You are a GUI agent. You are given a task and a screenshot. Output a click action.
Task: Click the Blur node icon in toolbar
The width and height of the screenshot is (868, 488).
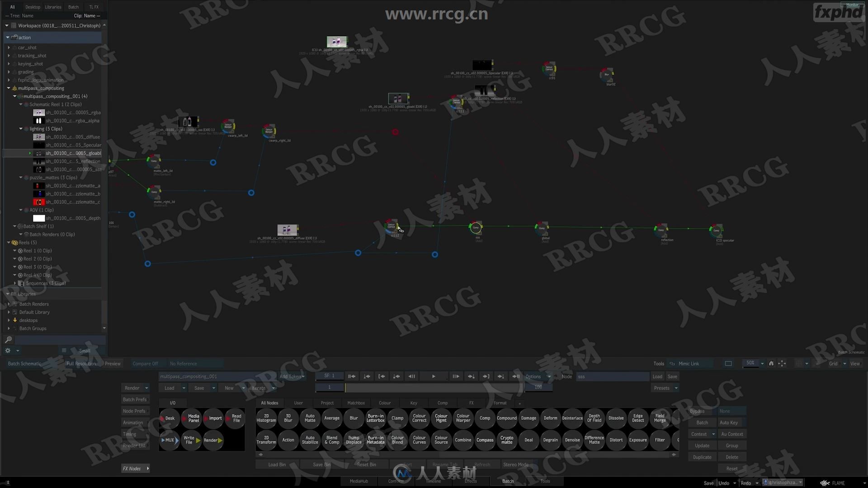tap(353, 418)
